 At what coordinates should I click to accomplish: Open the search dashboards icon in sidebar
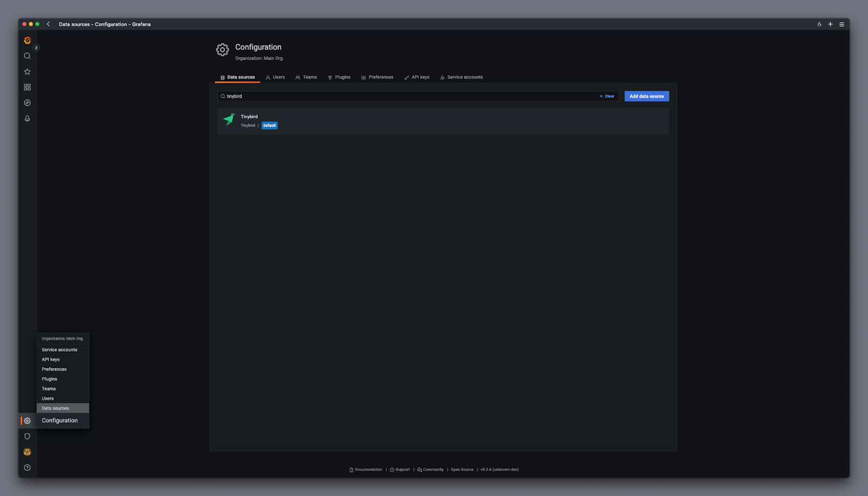pos(27,56)
